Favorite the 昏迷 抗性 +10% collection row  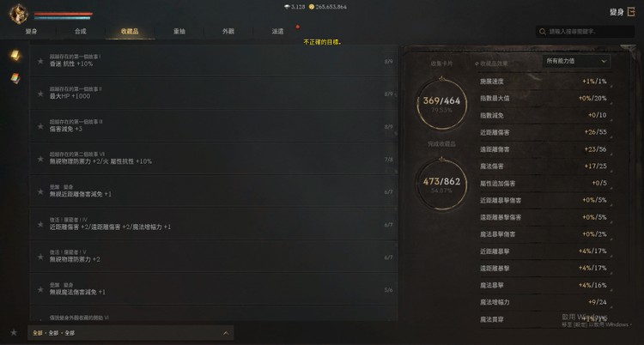40,61
